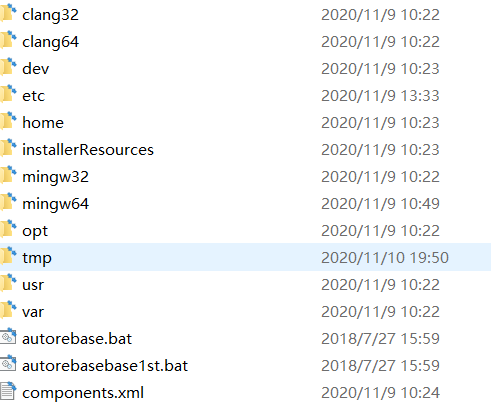Click the mingw64 modified time 10:49
The image size is (491, 403).
pyautogui.click(x=420, y=204)
